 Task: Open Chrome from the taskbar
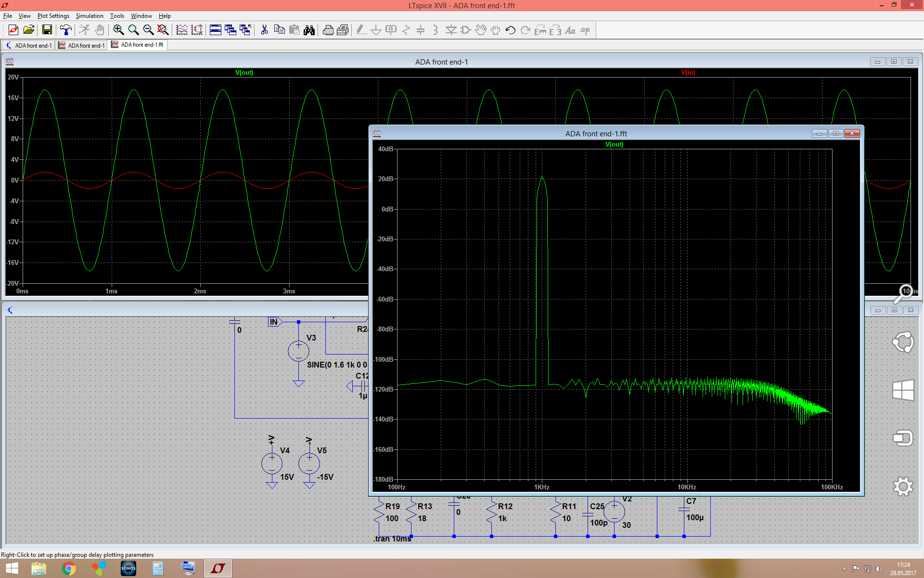[69, 568]
